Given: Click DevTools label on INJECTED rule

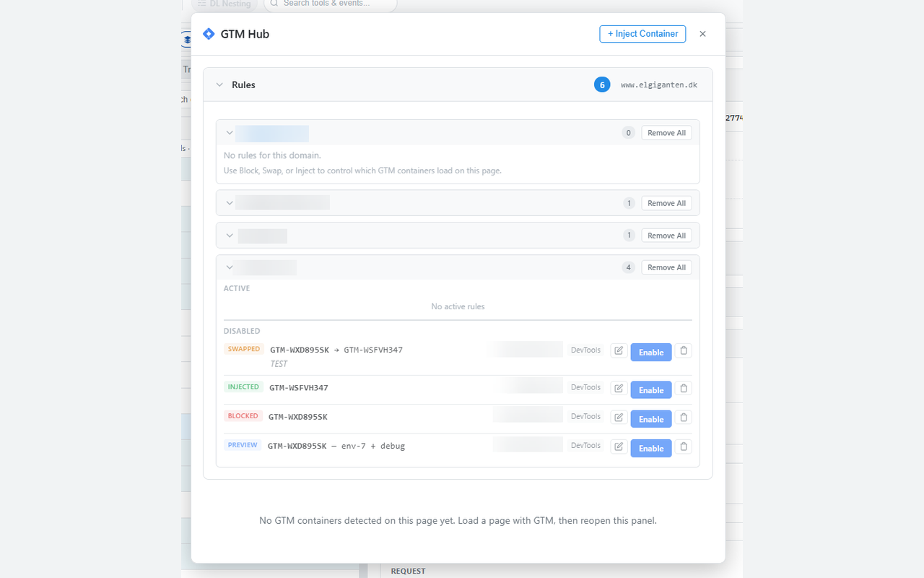Looking at the screenshot, I should 585,387.
